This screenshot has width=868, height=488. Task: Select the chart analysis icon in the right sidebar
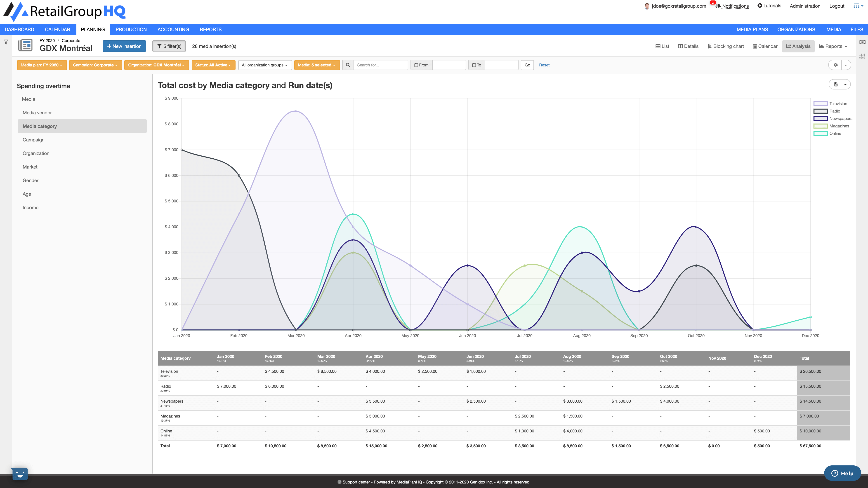[863, 56]
